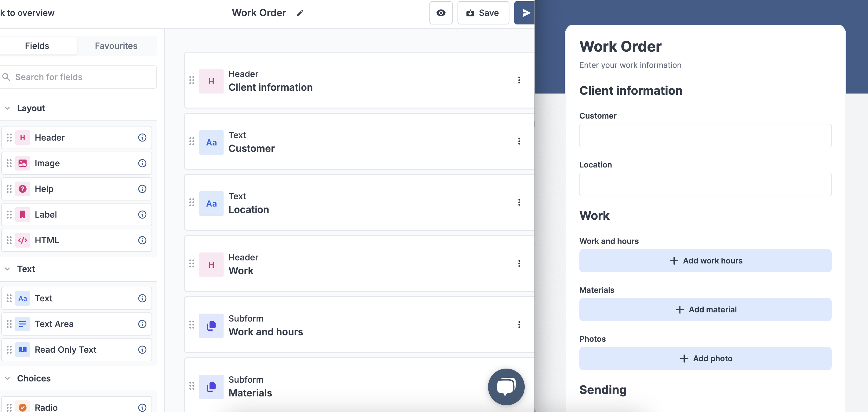Show info for the Image field
The width and height of the screenshot is (868, 412).
[x=142, y=163]
